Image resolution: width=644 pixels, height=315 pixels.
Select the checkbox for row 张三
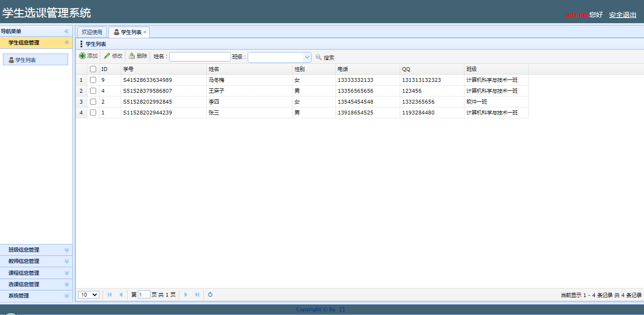[x=93, y=113]
